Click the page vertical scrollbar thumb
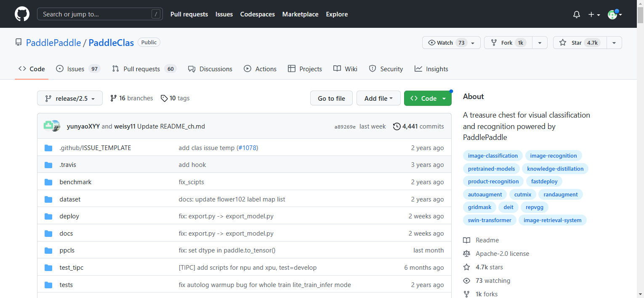The width and height of the screenshot is (644, 298). click(640, 16)
